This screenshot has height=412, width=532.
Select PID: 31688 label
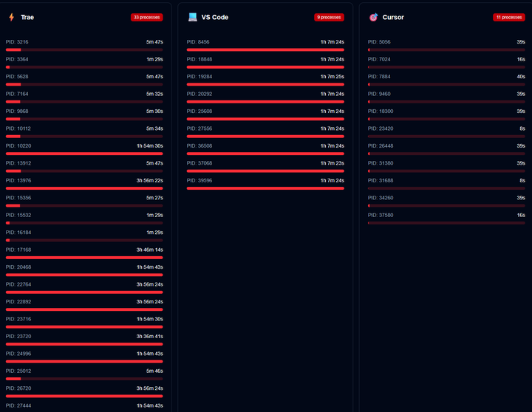pos(381,180)
